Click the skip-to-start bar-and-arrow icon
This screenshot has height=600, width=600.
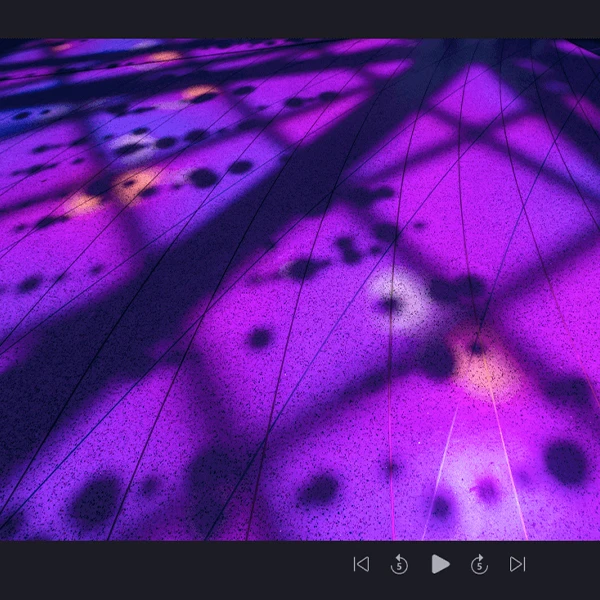(361, 564)
